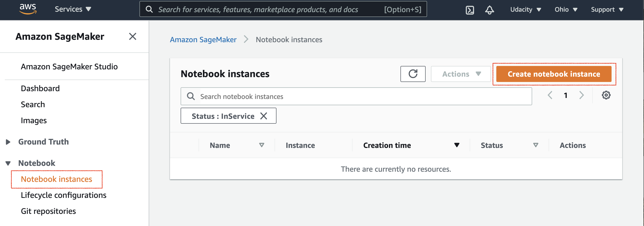Image resolution: width=644 pixels, height=226 pixels.
Task: Close the Amazon SageMaker sidebar
Action: [x=133, y=37]
